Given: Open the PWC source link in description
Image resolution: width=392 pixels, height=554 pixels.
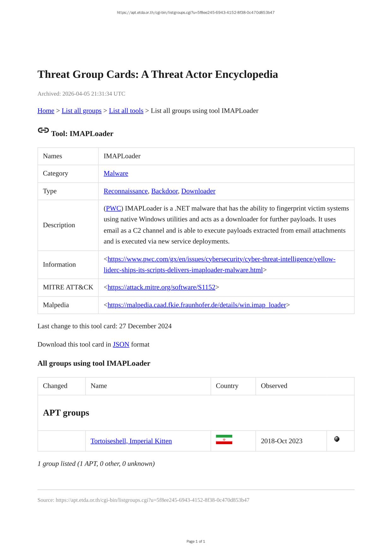Looking at the screenshot, I should (x=113, y=209).
